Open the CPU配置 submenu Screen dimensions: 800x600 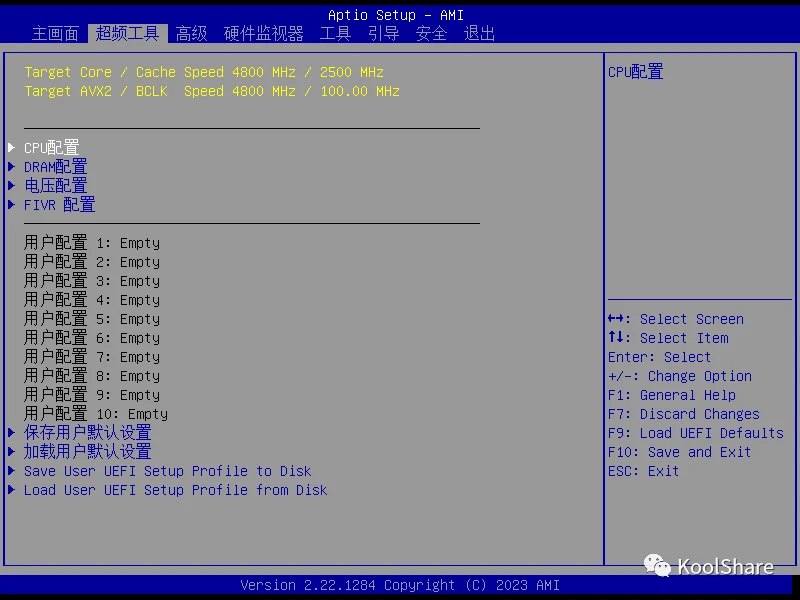(x=52, y=148)
